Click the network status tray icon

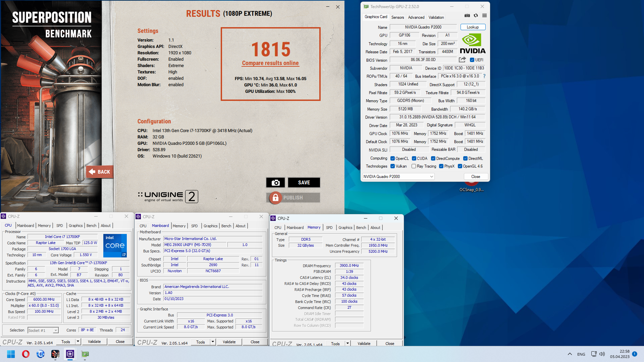594,354
